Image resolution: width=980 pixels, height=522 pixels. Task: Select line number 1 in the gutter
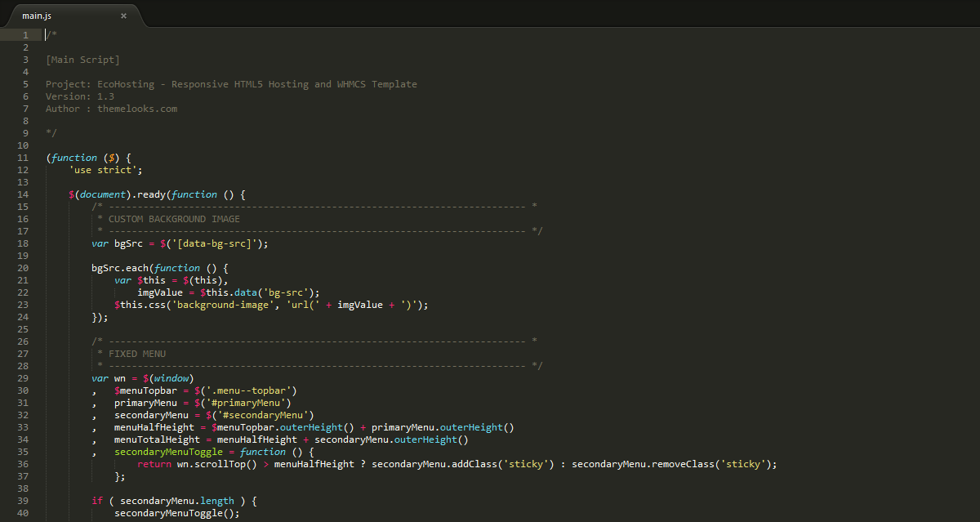25,34
